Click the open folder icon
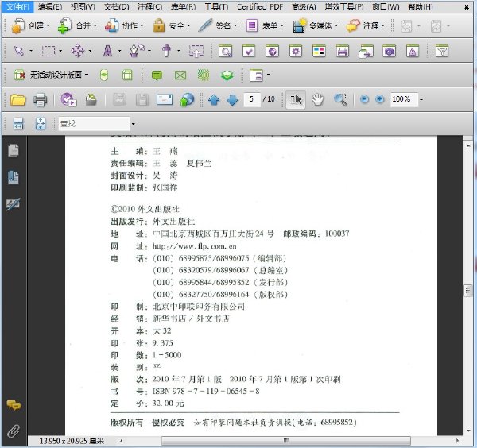This screenshot has width=477, height=448. [18, 99]
